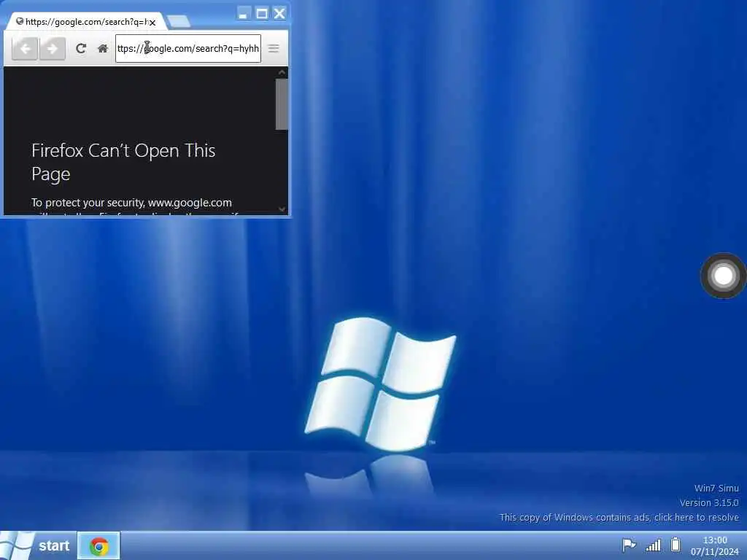The height and width of the screenshot is (560, 747).
Task: Click the "Win7 Simu" watermark text
Action: click(x=716, y=488)
